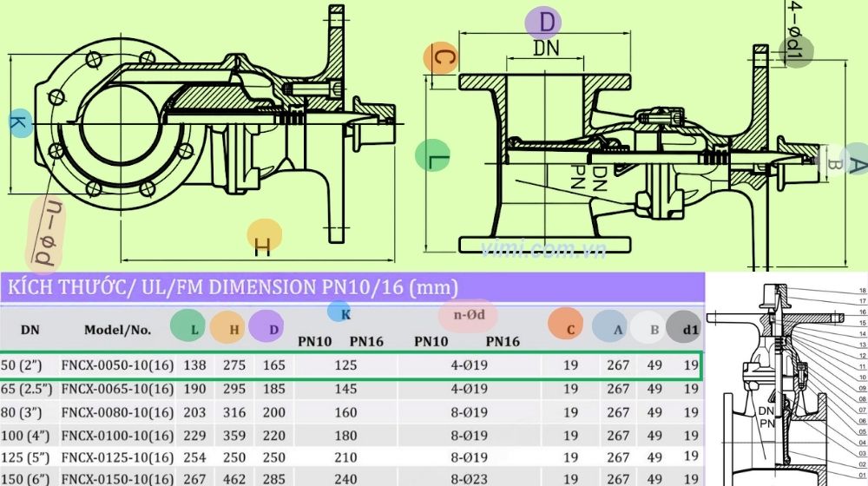Click the K value '210' in the 125 (5") row
This screenshot has height=486, width=868.
click(x=346, y=458)
